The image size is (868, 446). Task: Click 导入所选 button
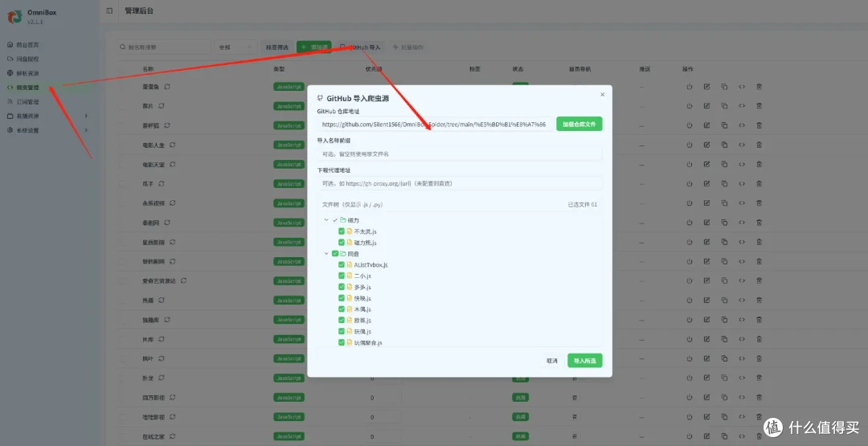pos(584,361)
